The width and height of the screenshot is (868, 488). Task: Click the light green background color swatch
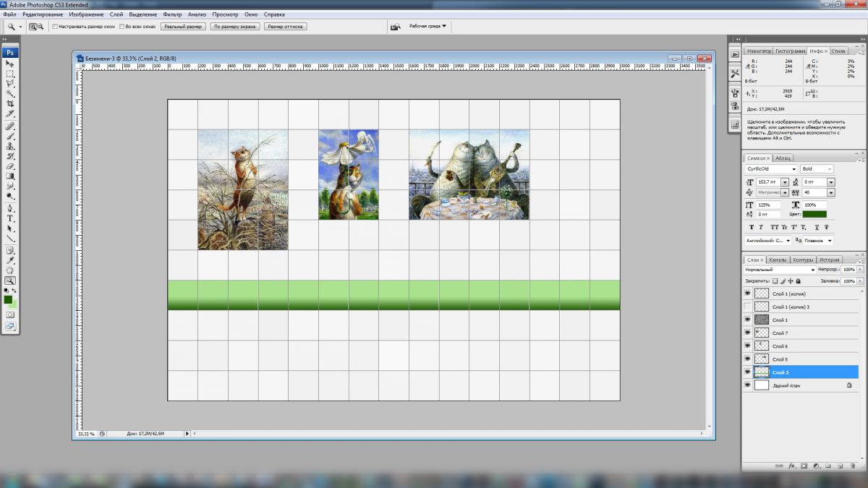point(14,307)
